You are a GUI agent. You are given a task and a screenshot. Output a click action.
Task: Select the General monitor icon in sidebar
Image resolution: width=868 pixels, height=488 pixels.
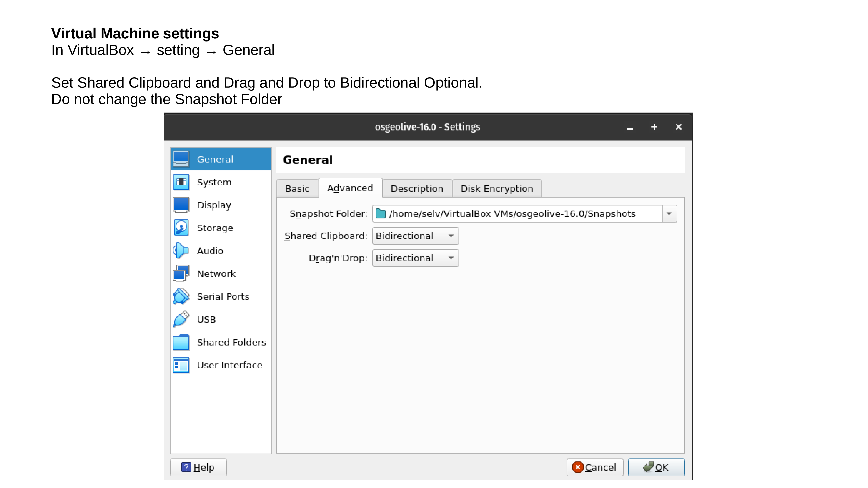(x=181, y=159)
